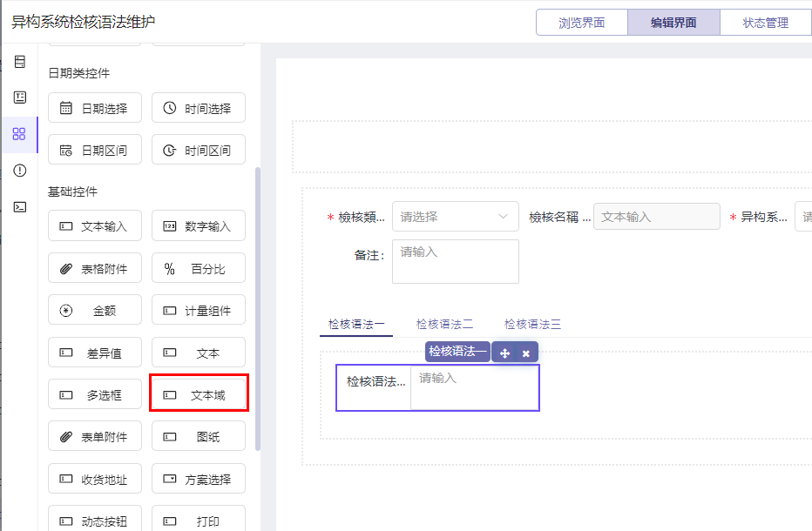The image size is (812, 531).
Task: Click the 123 icon on 数字输入
Action: pos(169,226)
